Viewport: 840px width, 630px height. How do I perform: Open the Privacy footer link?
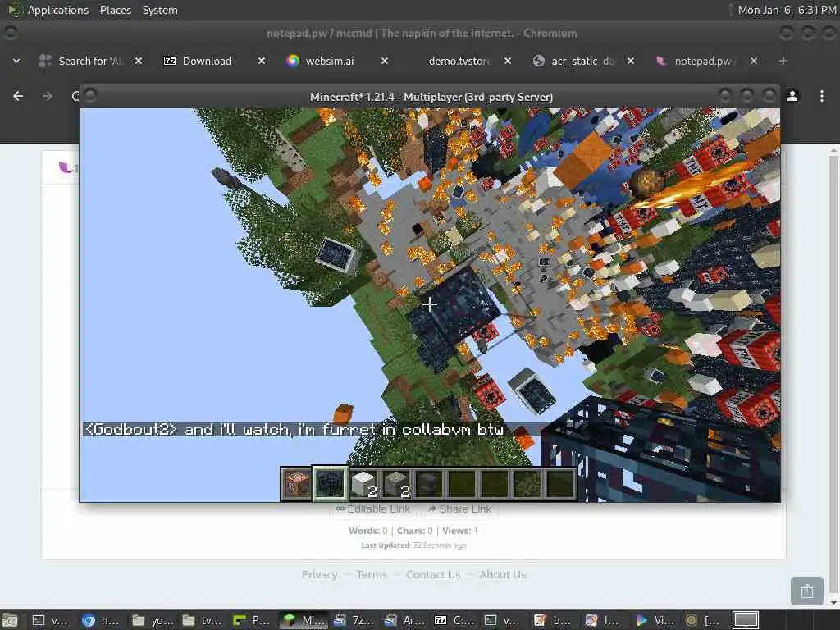click(x=319, y=574)
